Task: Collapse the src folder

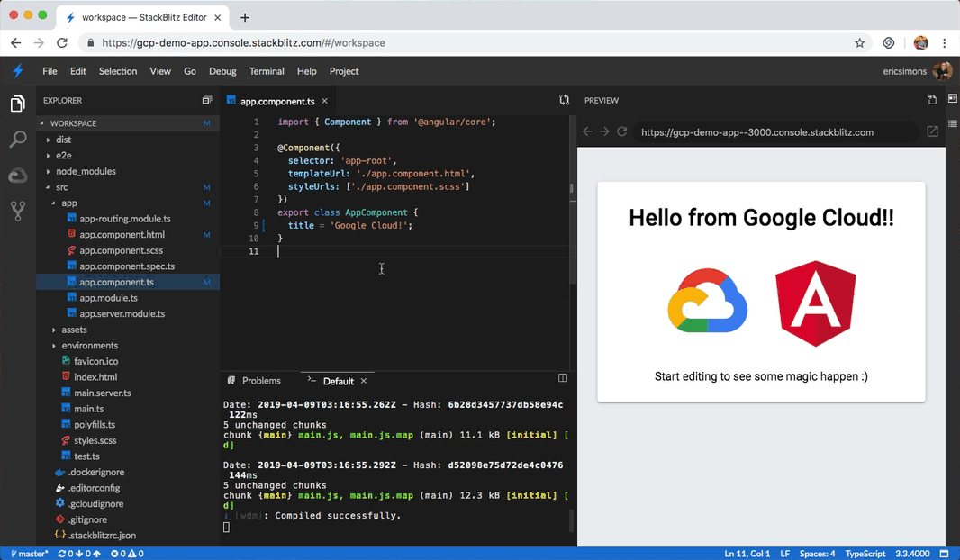Action: 61,187
